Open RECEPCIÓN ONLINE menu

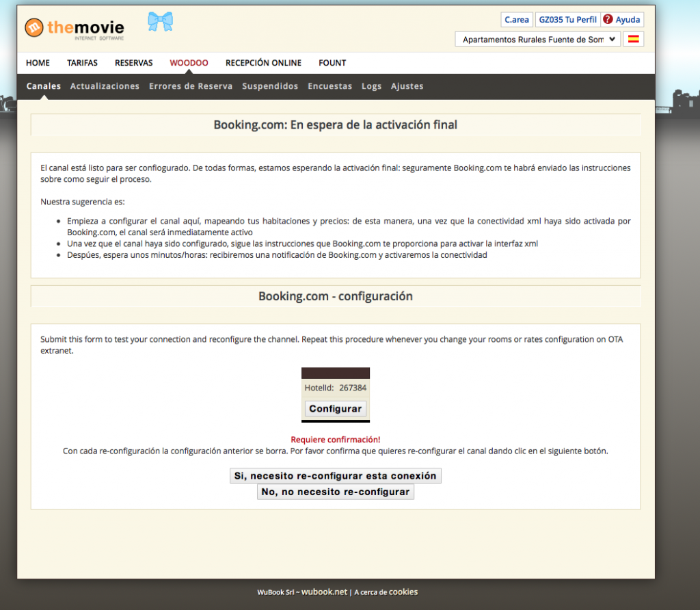pos(263,63)
